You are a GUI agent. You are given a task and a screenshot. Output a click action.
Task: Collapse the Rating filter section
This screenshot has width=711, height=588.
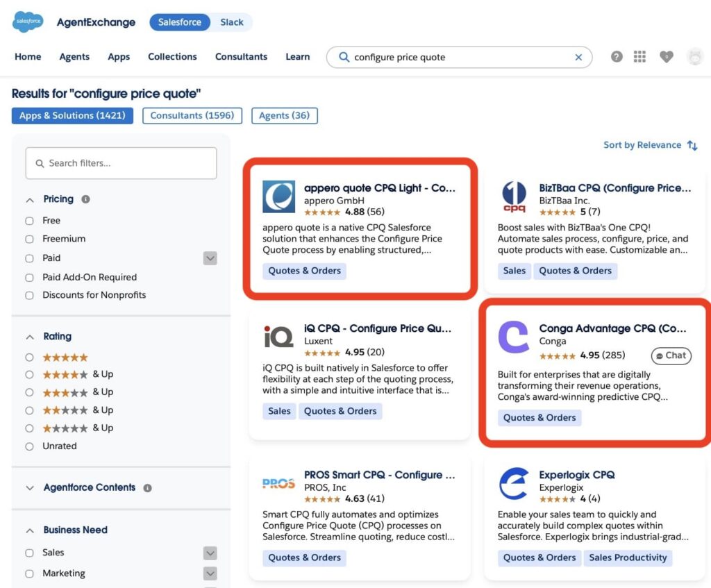pos(30,337)
